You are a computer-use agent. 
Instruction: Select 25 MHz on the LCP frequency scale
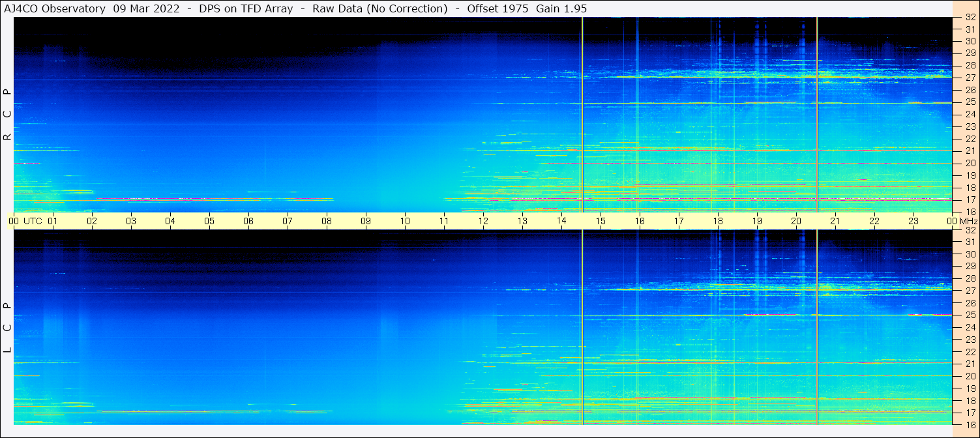[x=970, y=315]
